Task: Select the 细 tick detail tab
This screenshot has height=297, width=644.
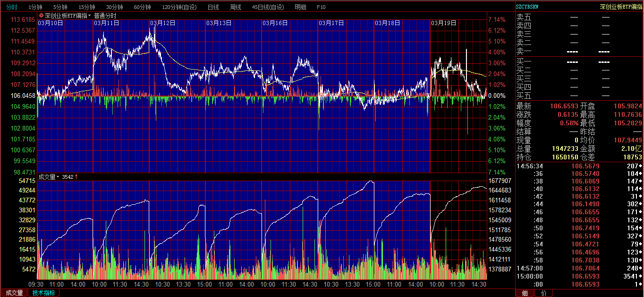Action: 525,293
